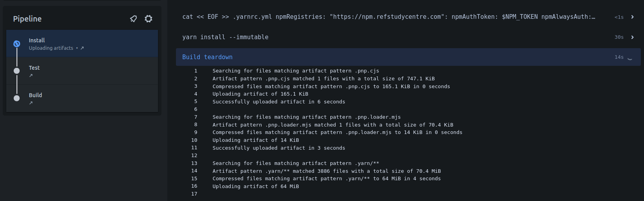The image size is (644, 201).
Task: Open Build step external link arrow
Action: (31, 103)
